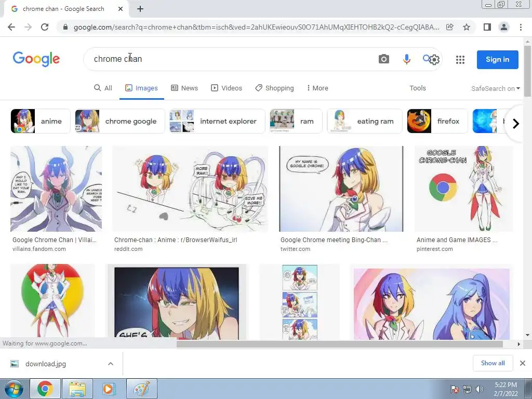Open the Chrome profile avatar
The image size is (532, 399).
click(x=504, y=27)
